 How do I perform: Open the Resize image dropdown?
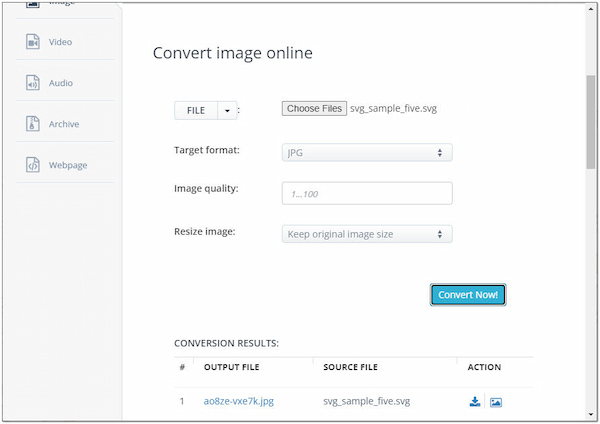click(367, 234)
